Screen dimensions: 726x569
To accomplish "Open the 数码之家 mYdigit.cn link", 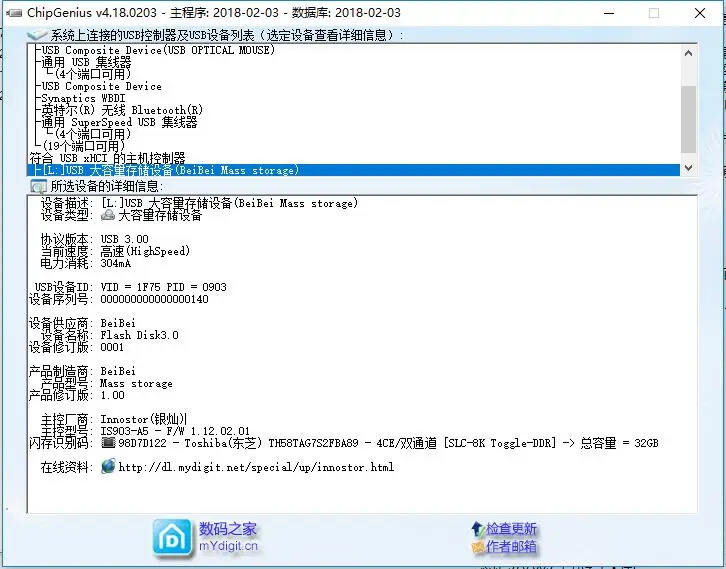I will (228, 537).
